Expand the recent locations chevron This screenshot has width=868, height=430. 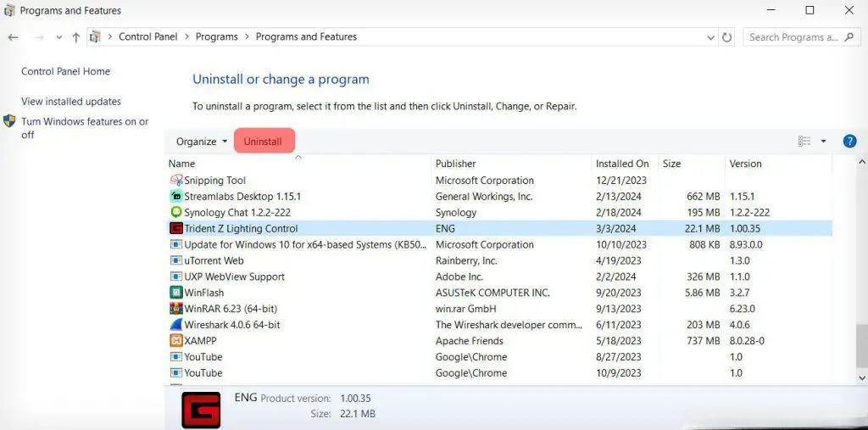coord(58,37)
